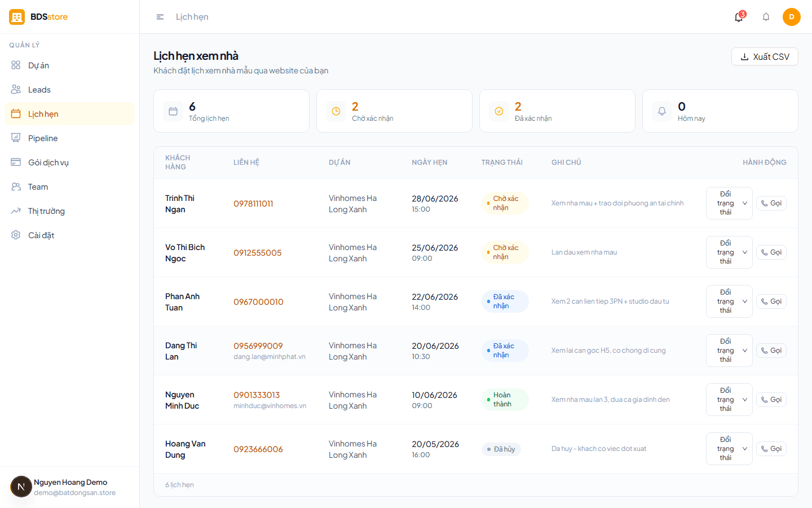The height and width of the screenshot is (508, 812).
Task: Click the NGÀY HẸN column header
Action: [x=430, y=163]
